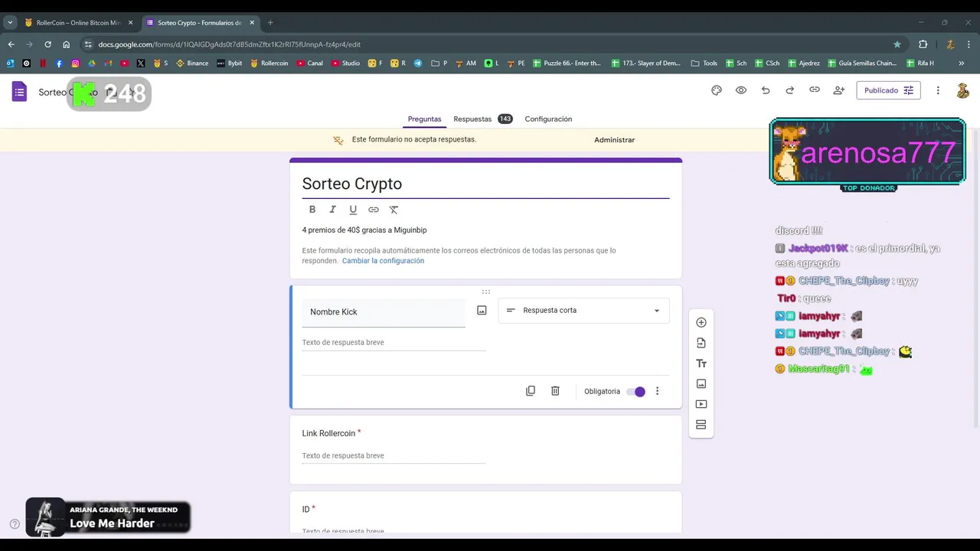Switch to the RollerCoin browser tab
The width and height of the screenshot is (980, 551).
pos(78,23)
